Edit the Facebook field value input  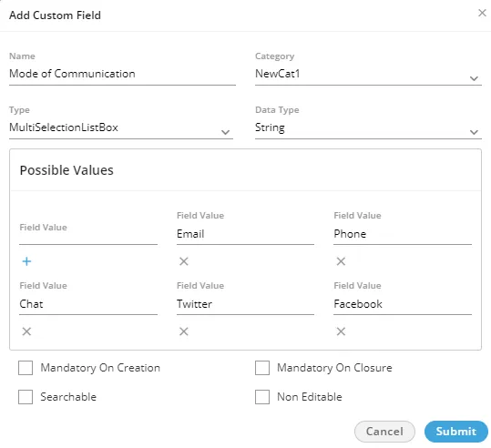coord(403,304)
